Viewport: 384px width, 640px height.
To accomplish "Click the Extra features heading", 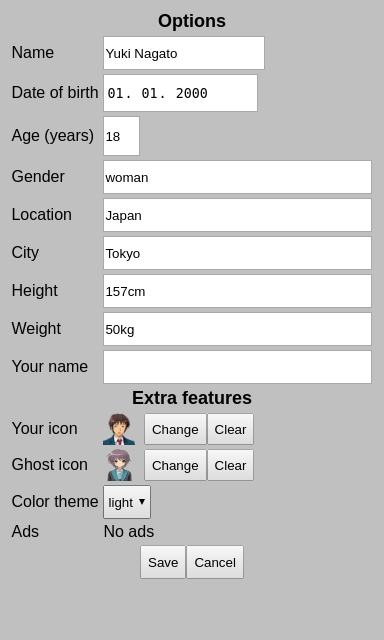I will tap(192, 398).
